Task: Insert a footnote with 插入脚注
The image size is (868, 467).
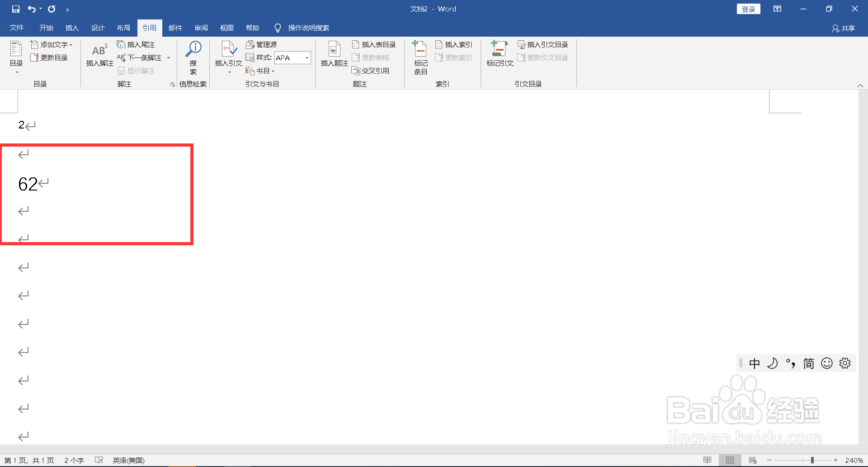Action: pos(99,55)
